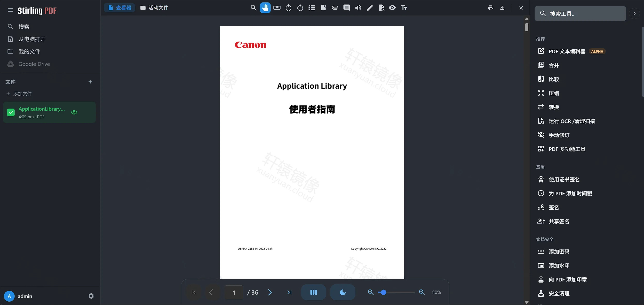This screenshot has height=305, width=644.
Task: Toggle dual page spread view
Action: 314,292
